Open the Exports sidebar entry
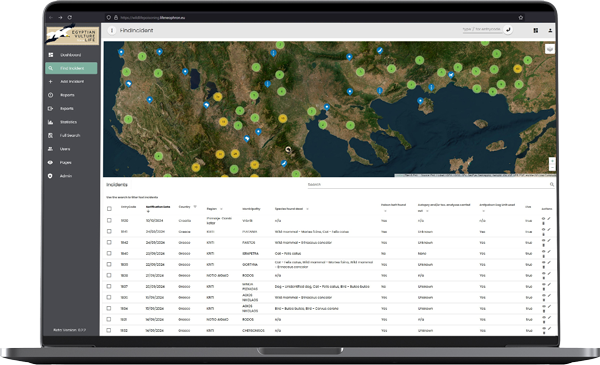Screen dimensions: 600x365 click(x=71, y=108)
